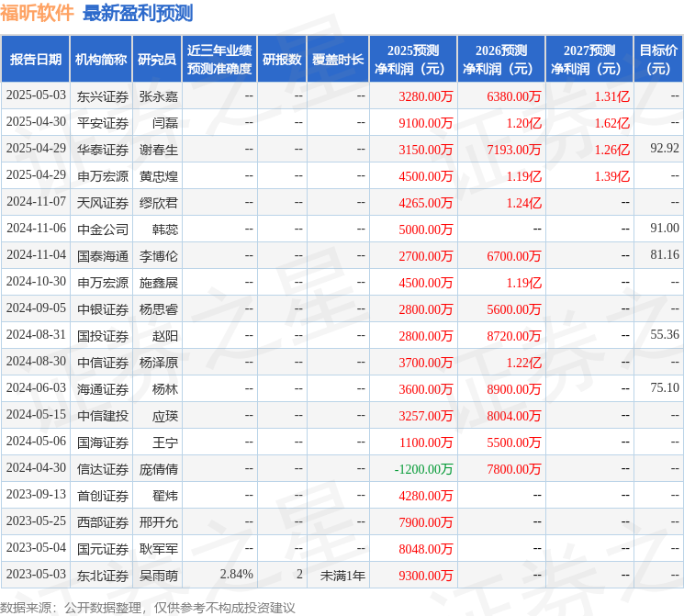This screenshot has height=616, width=684.
Task: Click the 2.84% accuracy value
Action: pyautogui.click(x=237, y=574)
